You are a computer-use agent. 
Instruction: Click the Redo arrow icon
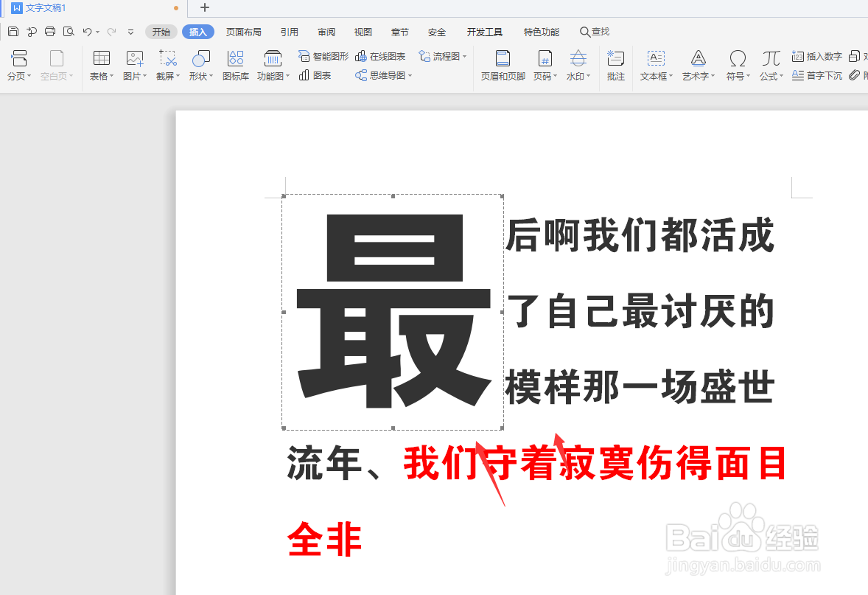click(111, 32)
